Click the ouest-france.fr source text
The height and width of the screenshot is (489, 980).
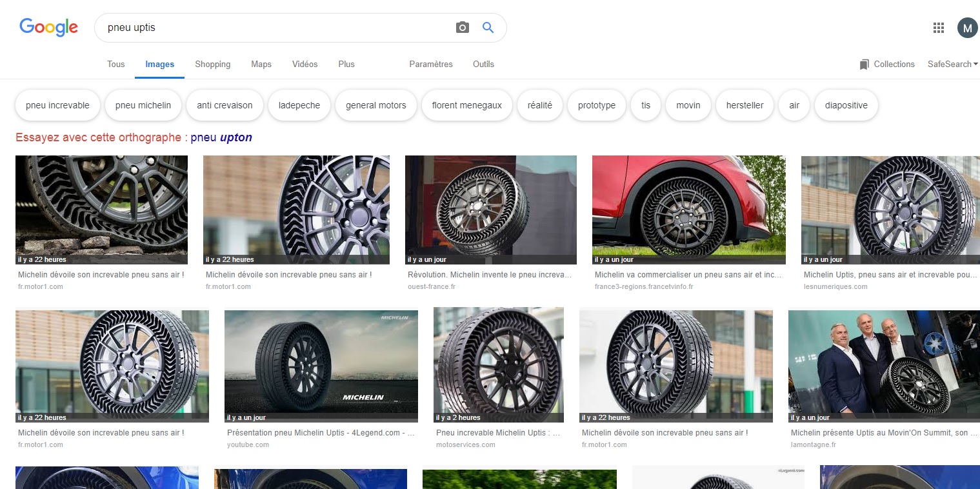click(x=432, y=286)
